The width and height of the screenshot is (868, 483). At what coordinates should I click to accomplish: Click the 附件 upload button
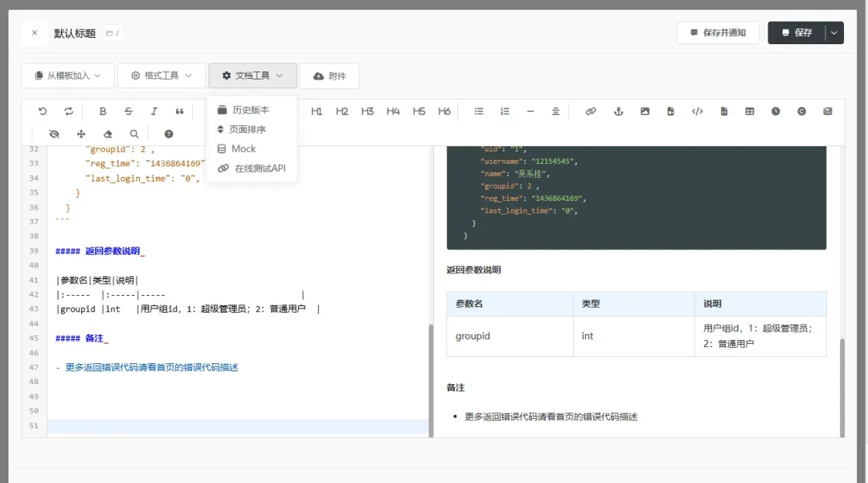(330, 76)
